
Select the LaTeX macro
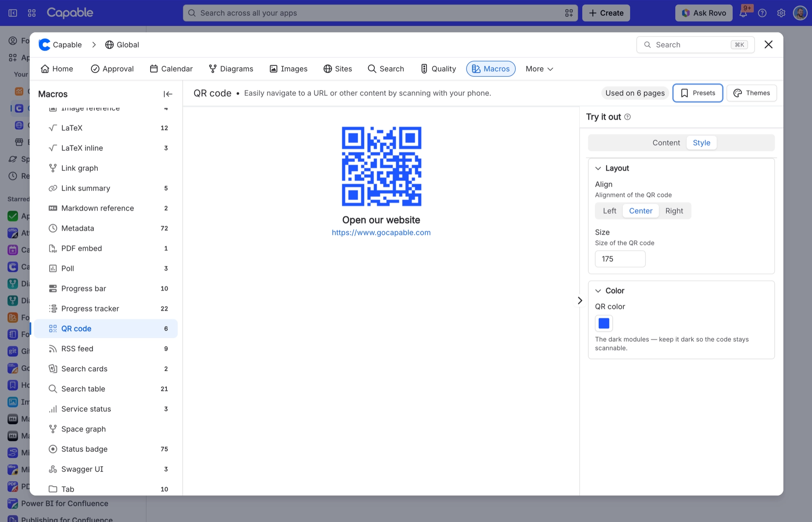(106, 128)
